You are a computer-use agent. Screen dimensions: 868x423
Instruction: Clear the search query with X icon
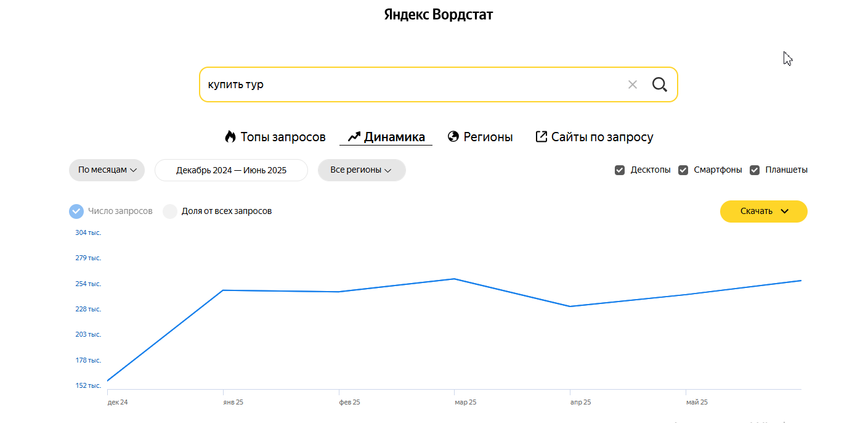(632, 84)
